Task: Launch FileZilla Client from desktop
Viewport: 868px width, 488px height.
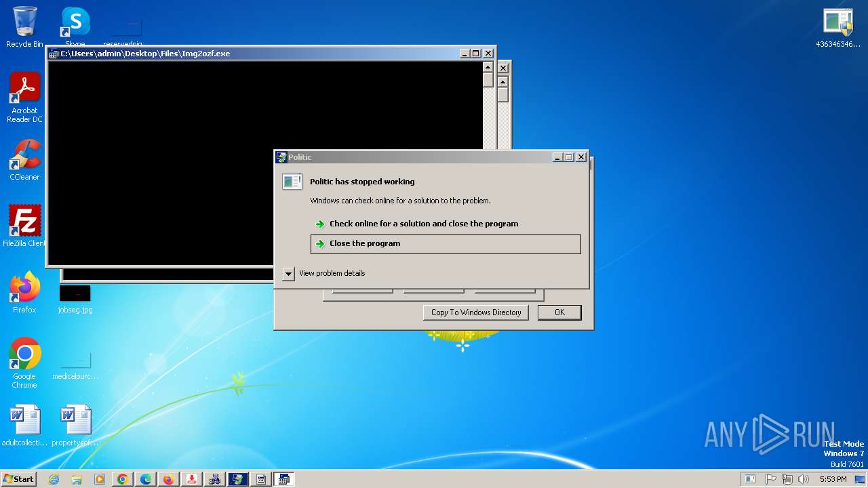Action: point(24,226)
